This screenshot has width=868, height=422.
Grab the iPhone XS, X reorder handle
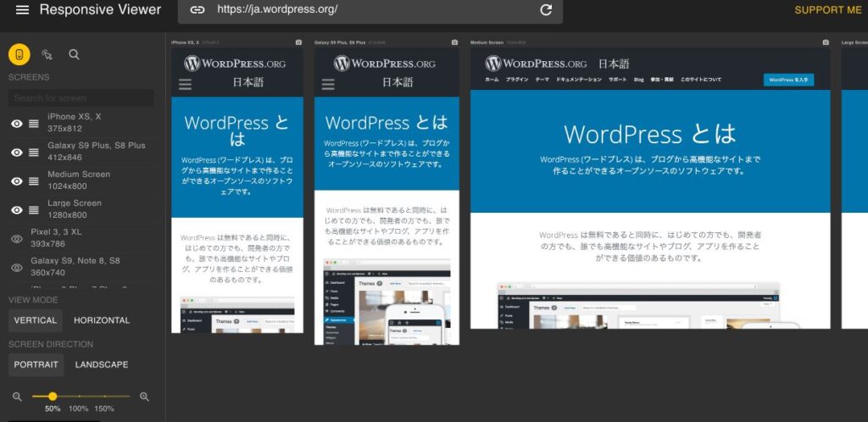click(34, 124)
